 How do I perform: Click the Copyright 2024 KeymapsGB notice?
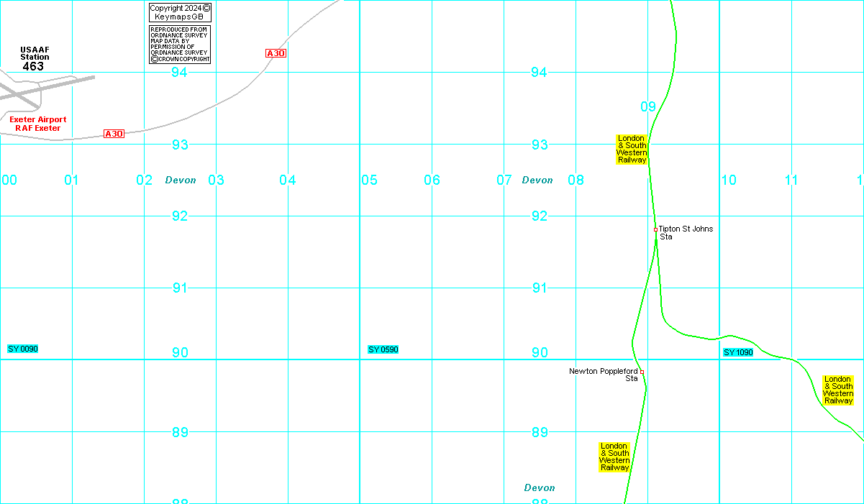[180, 12]
